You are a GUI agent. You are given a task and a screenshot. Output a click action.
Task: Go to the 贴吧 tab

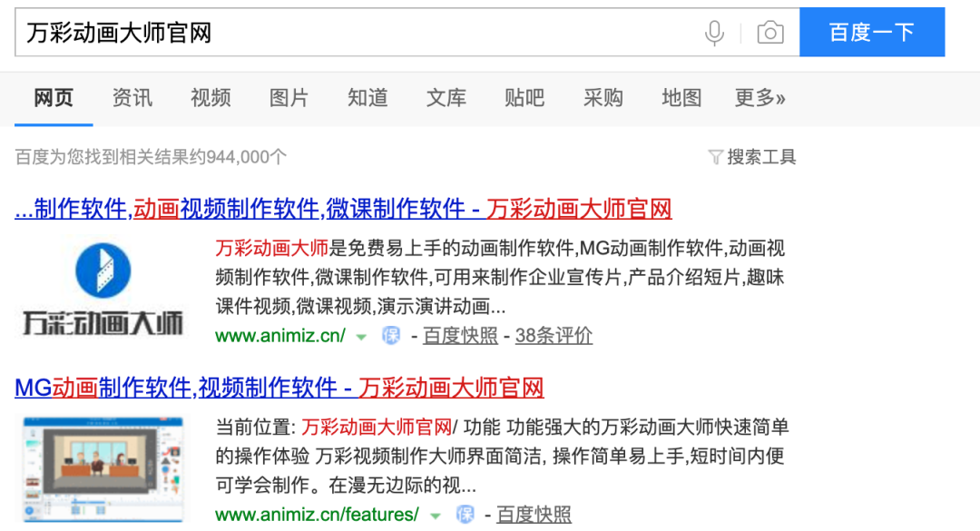(x=524, y=98)
